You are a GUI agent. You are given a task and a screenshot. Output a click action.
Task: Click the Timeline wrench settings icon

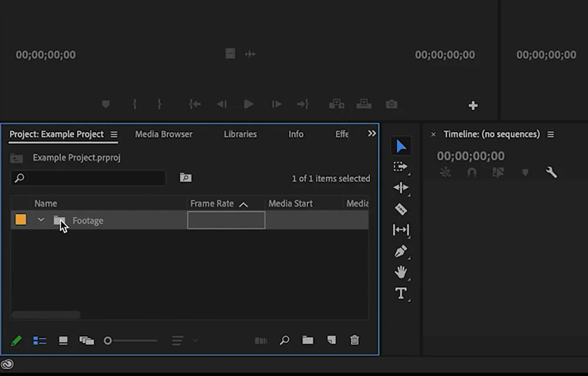pos(552,172)
